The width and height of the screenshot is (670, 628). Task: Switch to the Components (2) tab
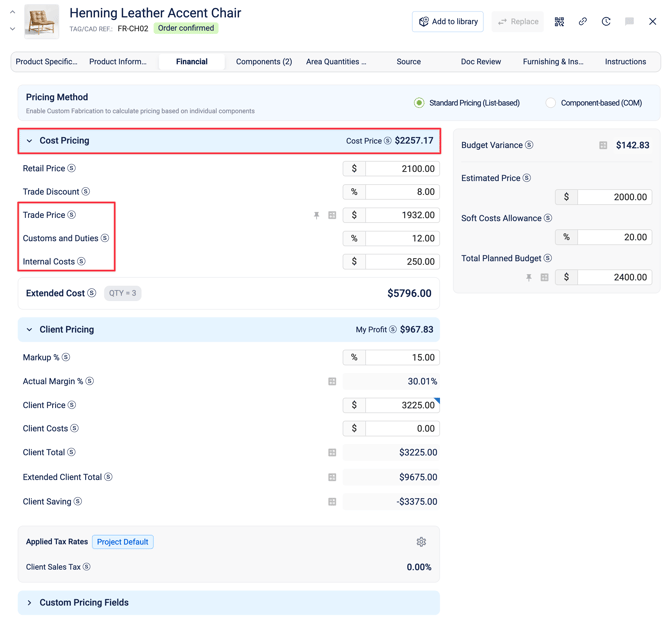click(264, 62)
